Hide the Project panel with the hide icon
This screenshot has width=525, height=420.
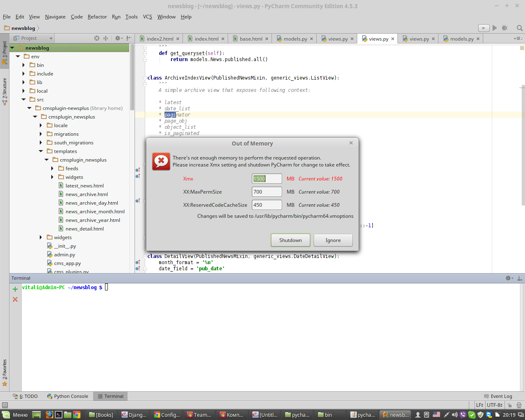(129, 38)
